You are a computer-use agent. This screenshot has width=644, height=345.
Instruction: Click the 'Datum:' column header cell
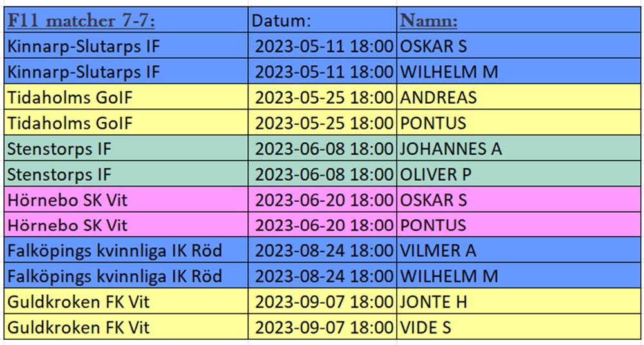[x=323, y=20]
